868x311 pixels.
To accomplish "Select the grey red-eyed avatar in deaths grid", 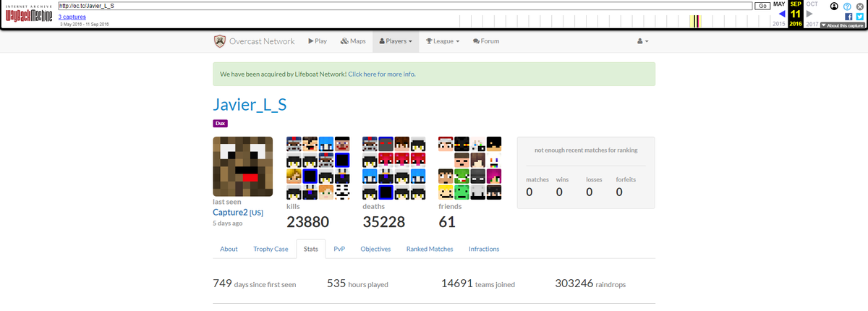I will point(386,143).
